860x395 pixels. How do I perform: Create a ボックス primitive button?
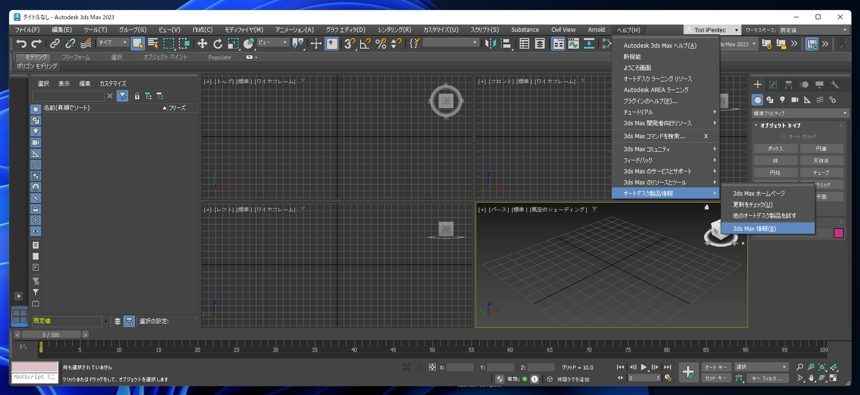pos(775,149)
